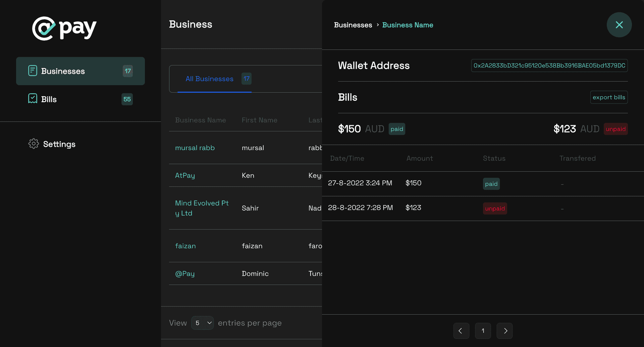Click the unpaid badge in the table row

pos(495,208)
